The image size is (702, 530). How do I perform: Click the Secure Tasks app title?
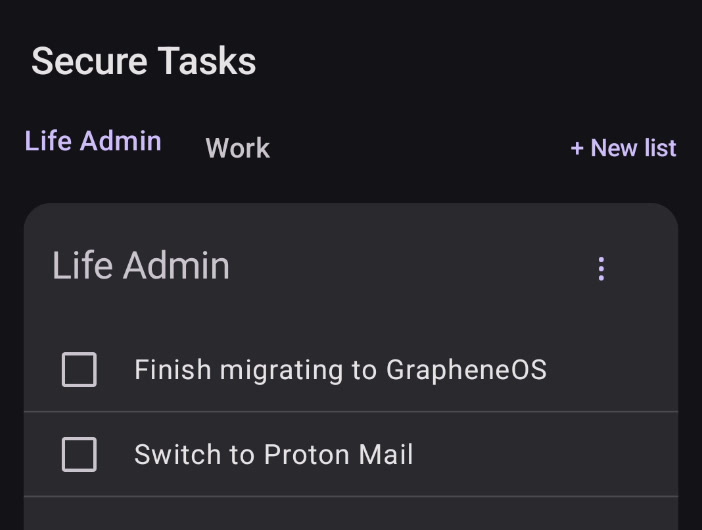pyautogui.click(x=144, y=61)
